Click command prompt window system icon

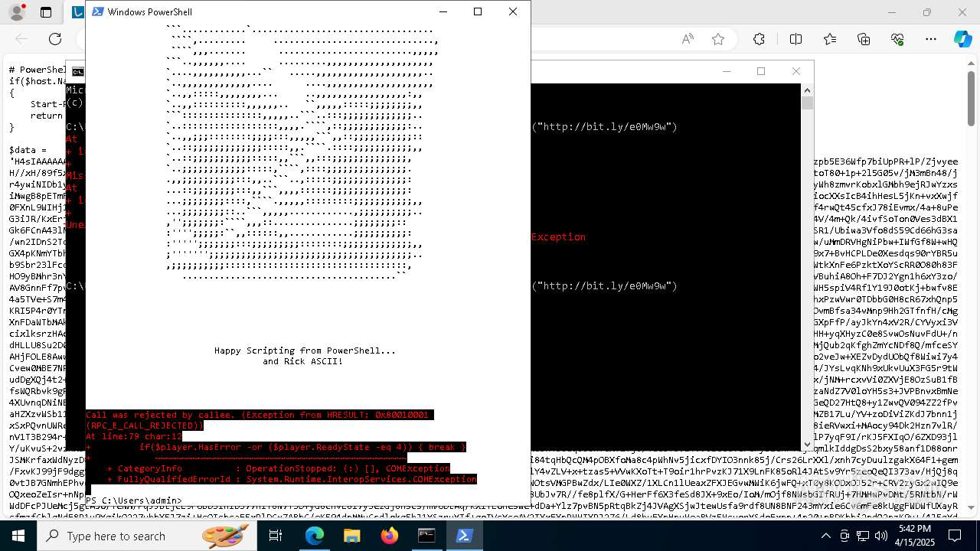pyautogui.click(x=77, y=72)
